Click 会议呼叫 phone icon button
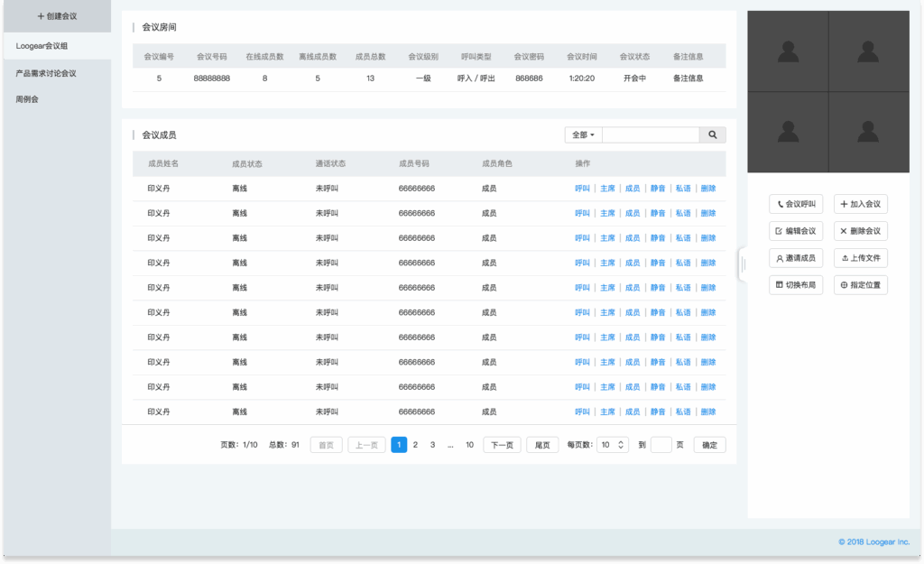Screen dimensions: 924x564 coord(796,205)
